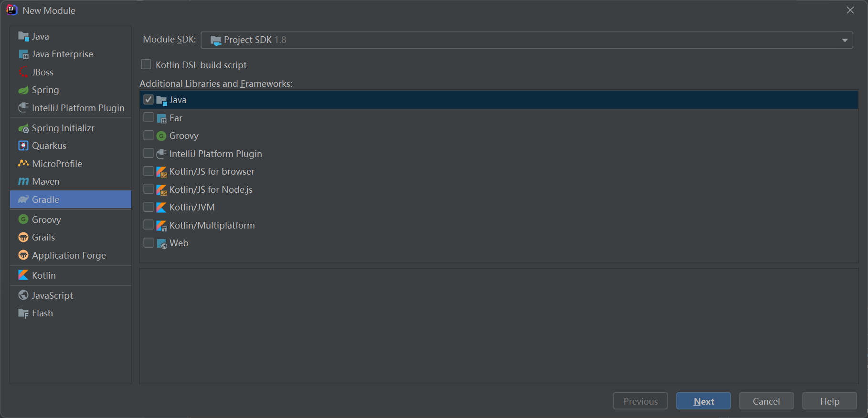Click the Web framework icon
The width and height of the screenshot is (868, 418).
click(x=162, y=243)
